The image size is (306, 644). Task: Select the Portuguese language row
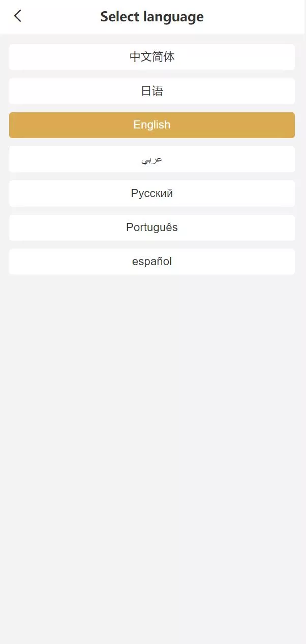point(152,228)
